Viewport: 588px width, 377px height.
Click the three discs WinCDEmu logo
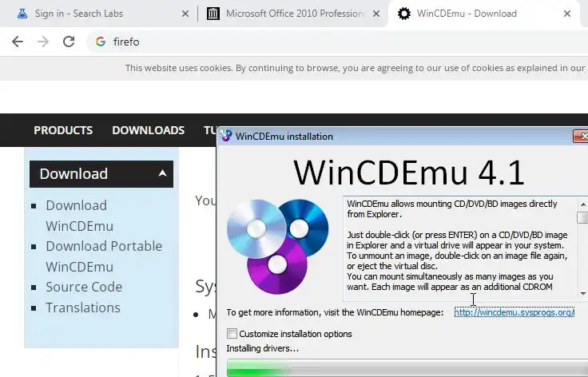(277, 247)
